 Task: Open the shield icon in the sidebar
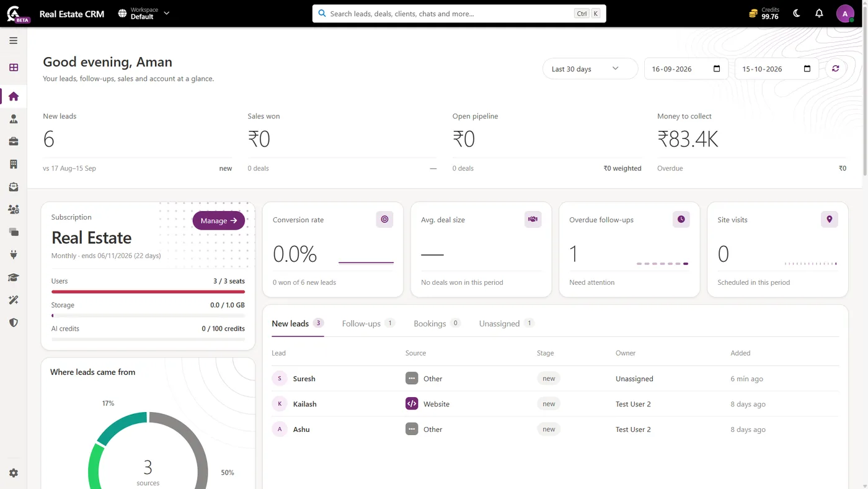point(14,323)
